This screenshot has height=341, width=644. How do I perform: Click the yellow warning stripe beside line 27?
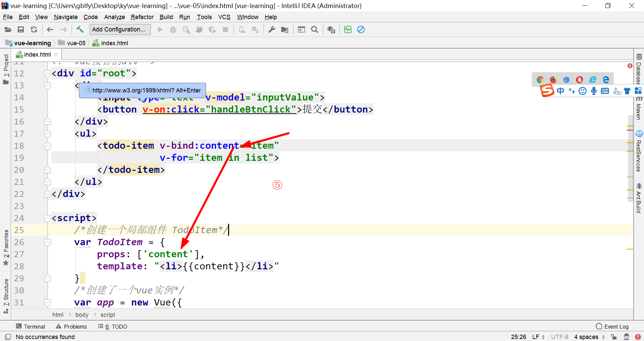point(630,249)
